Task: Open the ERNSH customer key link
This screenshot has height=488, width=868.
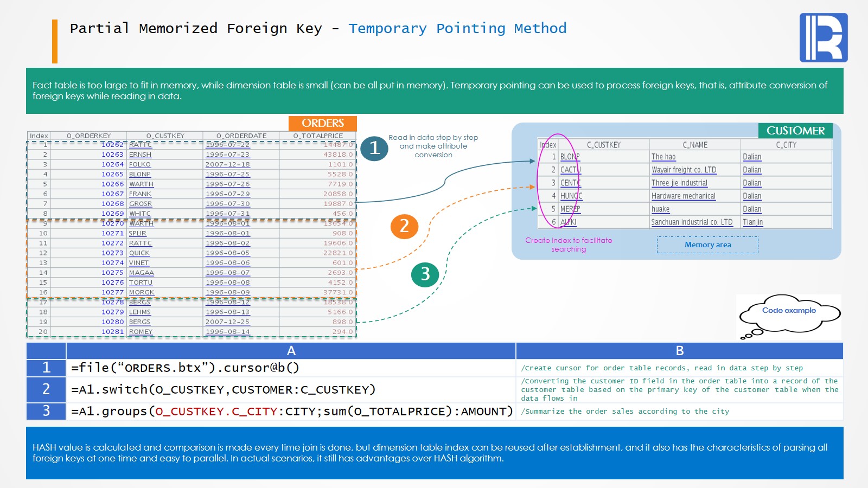Action: click(x=140, y=155)
